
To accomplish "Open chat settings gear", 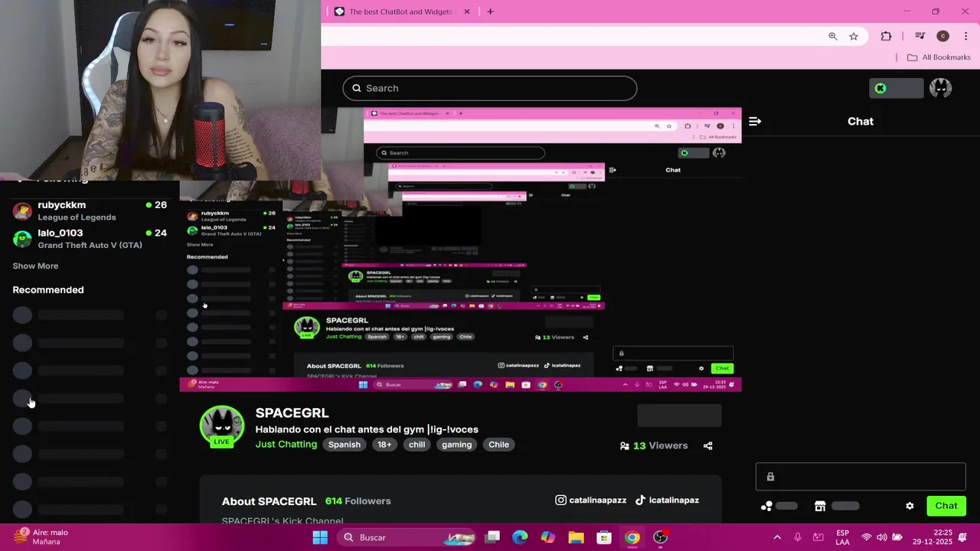I will [910, 506].
